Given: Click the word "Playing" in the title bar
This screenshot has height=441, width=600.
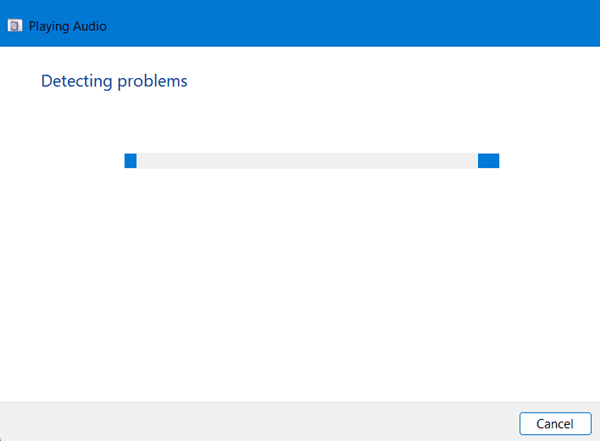Looking at the screenshot, I should [x=50, y=26].
